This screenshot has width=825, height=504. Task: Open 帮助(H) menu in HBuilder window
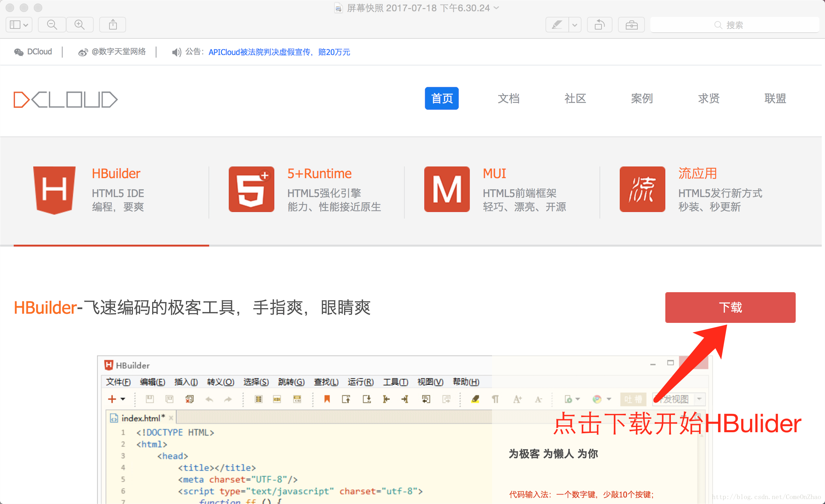tap(466, 382)
